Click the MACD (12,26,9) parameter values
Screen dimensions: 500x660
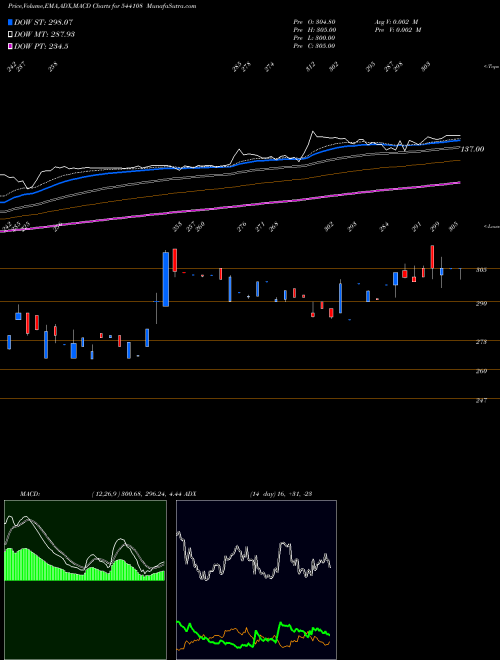[x=136, y=494]
